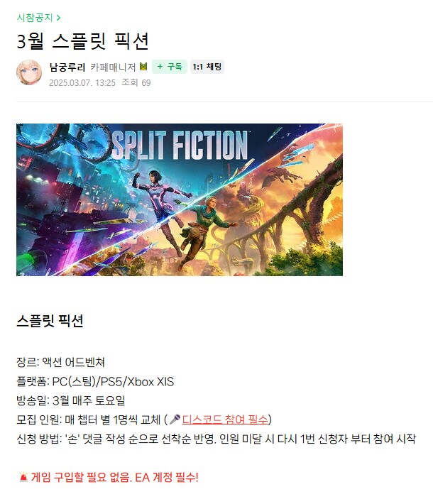Click the 스플릿 픽션 bold heading
Image resolution: width=433 pixels, height=504 pixels.
point(50,321)
